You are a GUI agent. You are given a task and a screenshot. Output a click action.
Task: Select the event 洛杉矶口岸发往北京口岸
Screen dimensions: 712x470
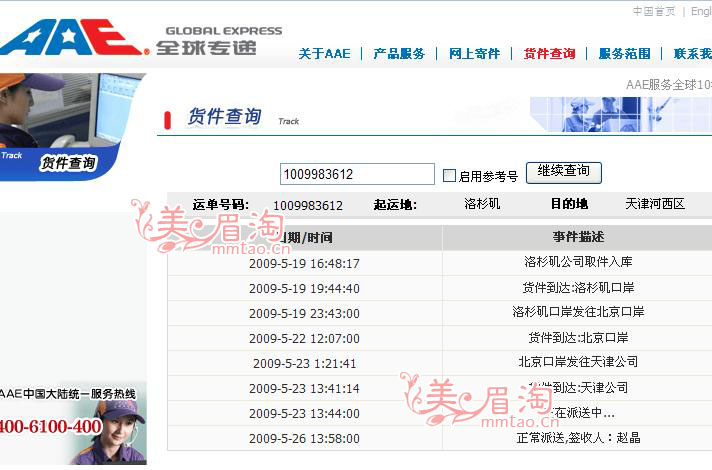578,312
